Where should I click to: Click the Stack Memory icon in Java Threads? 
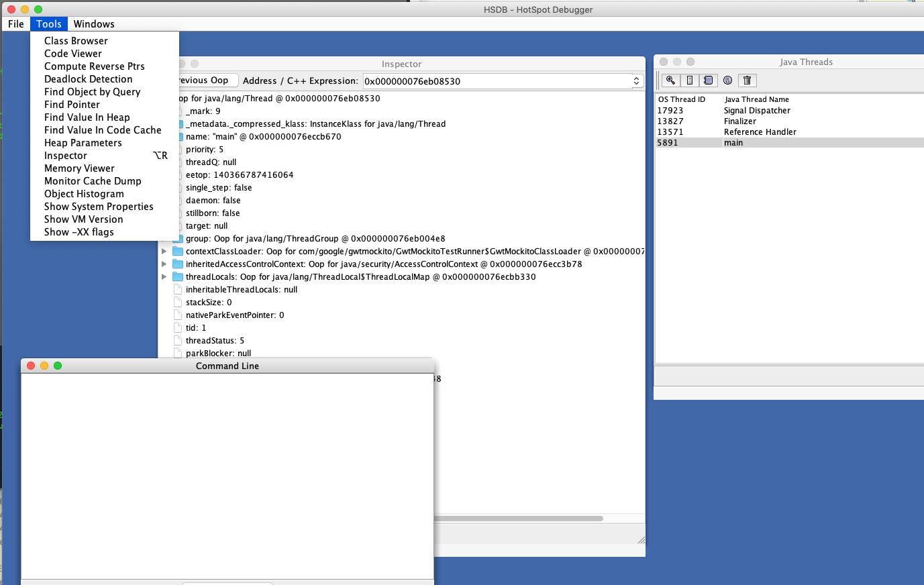[689, 81]
